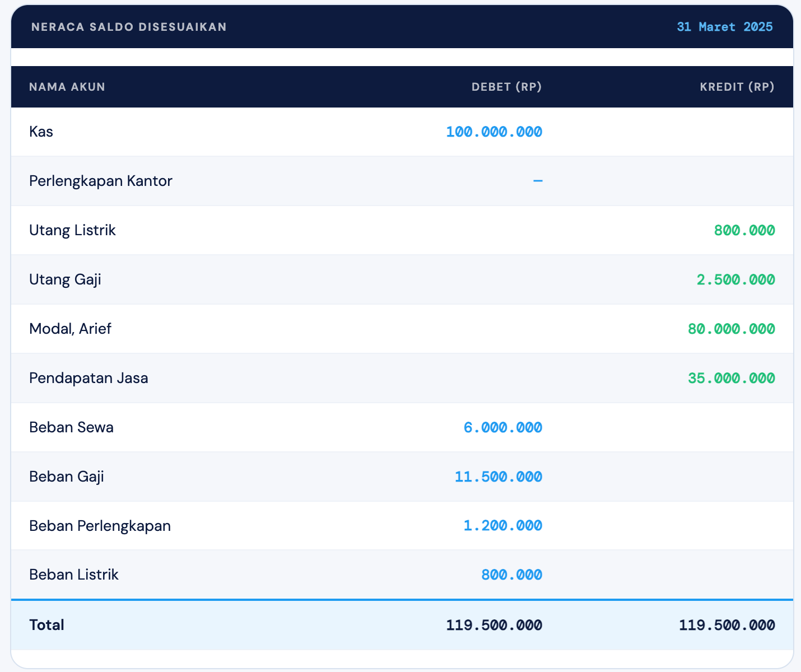
Task: Click Utang Listrik credit value 800.000
Action: tap(744, 230)
